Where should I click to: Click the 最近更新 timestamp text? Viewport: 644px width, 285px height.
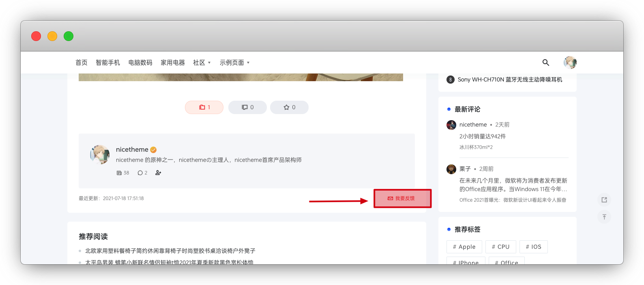[x=111, y=199]
